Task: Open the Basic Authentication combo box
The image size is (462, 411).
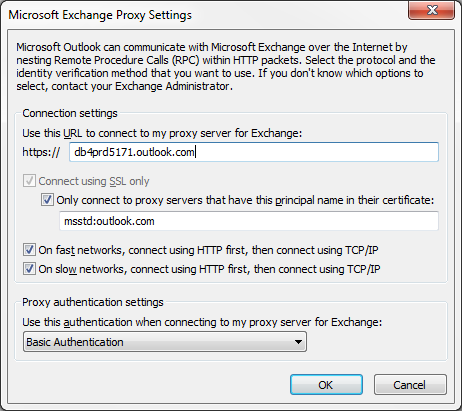Action: pos(165,342)
